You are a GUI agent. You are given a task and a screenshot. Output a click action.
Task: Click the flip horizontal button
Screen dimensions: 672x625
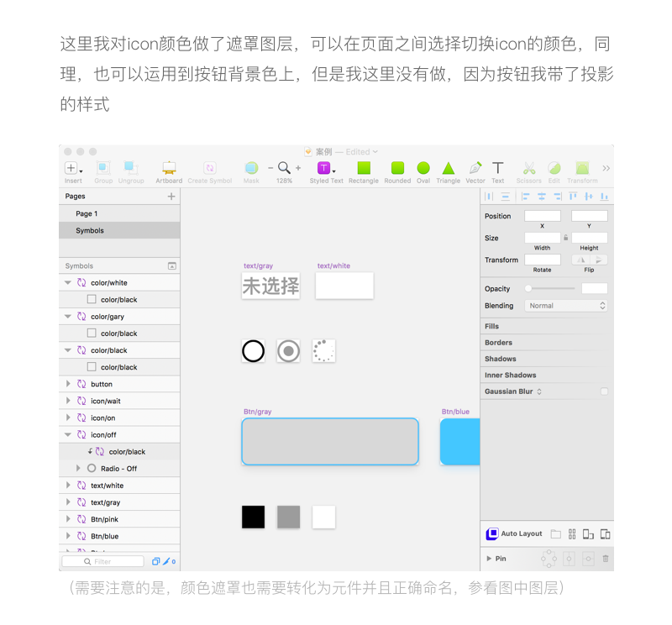point(580,260)
